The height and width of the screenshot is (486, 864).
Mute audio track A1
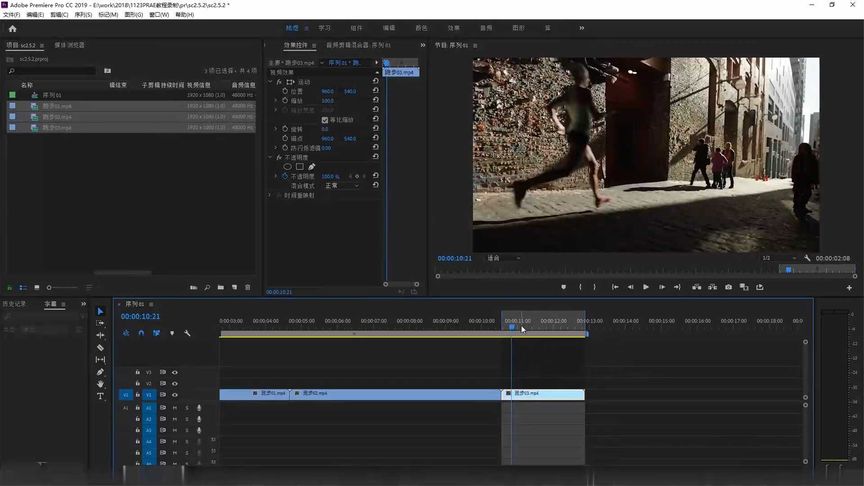tap(175, 408)
